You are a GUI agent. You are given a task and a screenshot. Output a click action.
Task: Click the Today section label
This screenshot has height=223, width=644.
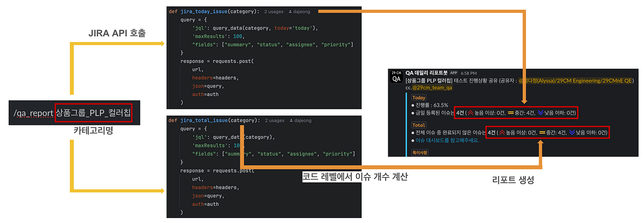(x=419, y=98)
